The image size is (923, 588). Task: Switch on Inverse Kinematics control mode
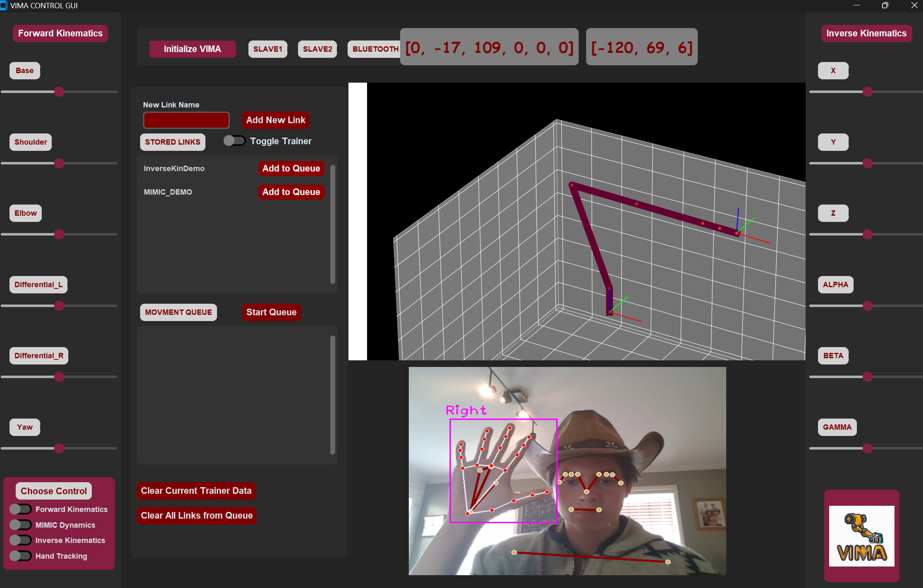[x=20, y=540]
